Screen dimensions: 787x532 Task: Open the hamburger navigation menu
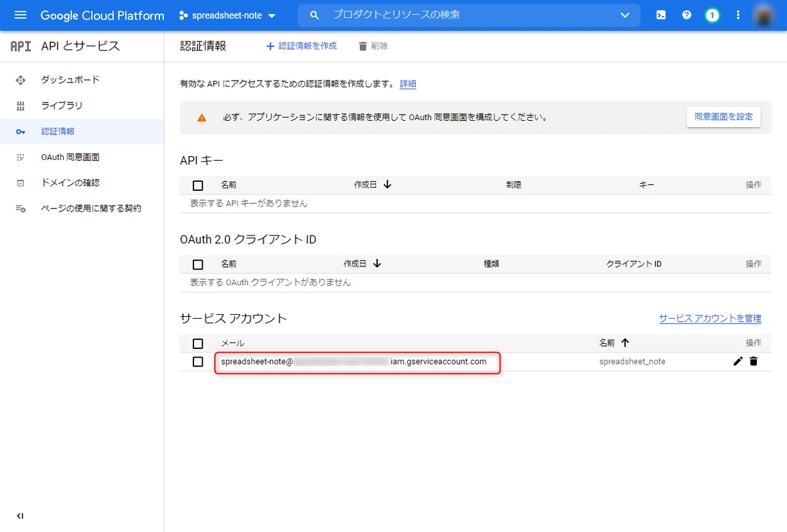(20, 15)
